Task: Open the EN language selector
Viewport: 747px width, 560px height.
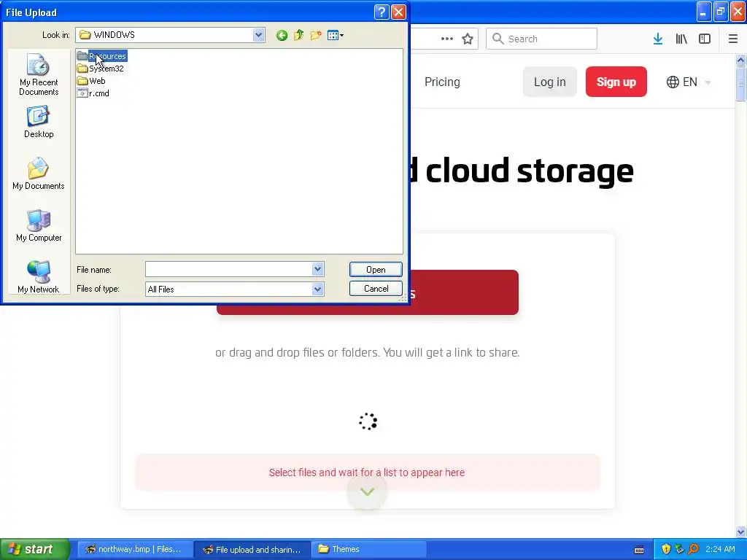Action: (x=689, y=82)
